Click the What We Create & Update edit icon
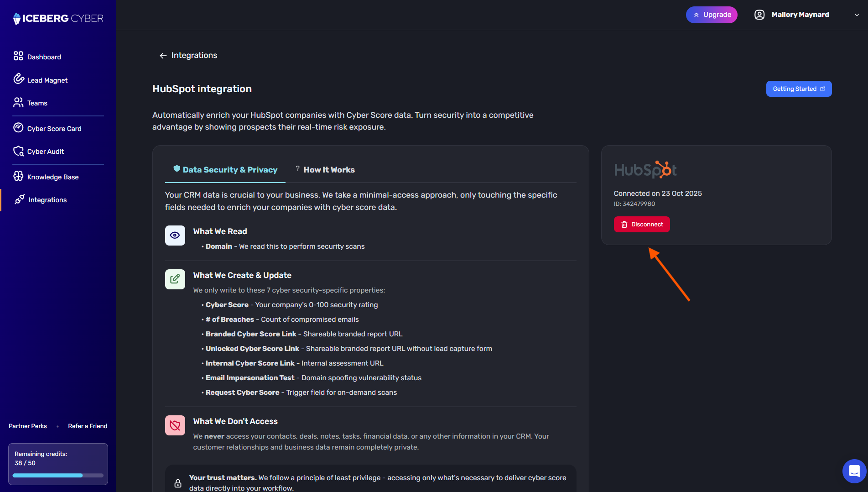The height and width of the screenshot is (492, 868). 175,279
